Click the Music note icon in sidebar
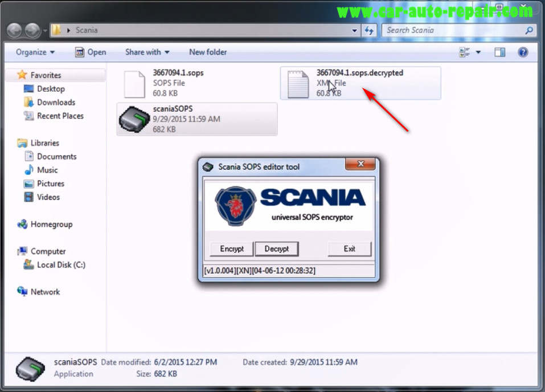 tap(29, 170)
